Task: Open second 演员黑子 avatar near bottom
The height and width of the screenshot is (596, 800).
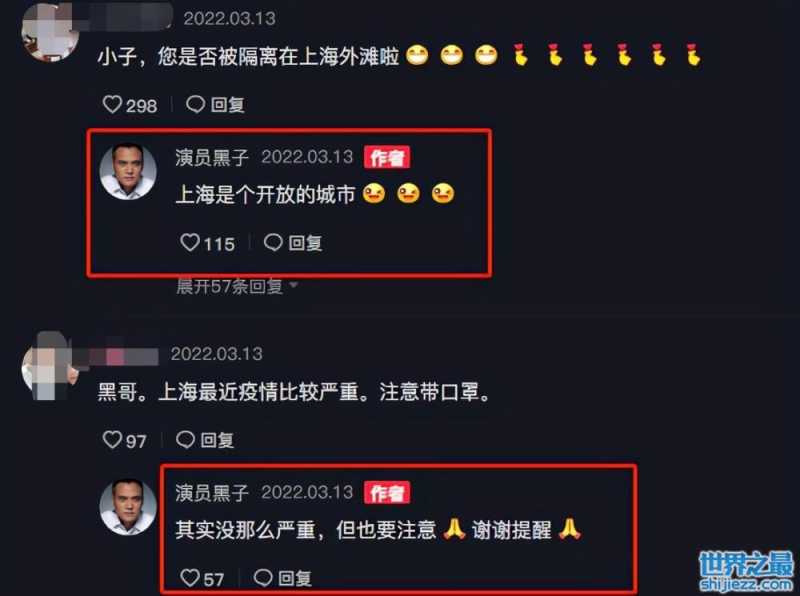Action: (x=128, y=507)
